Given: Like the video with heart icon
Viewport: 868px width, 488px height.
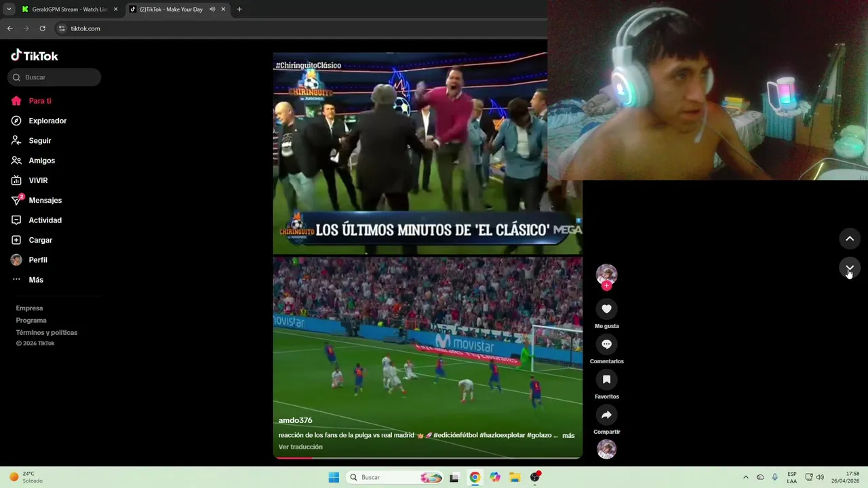Looking at the screenshot, I should point(606,309).
